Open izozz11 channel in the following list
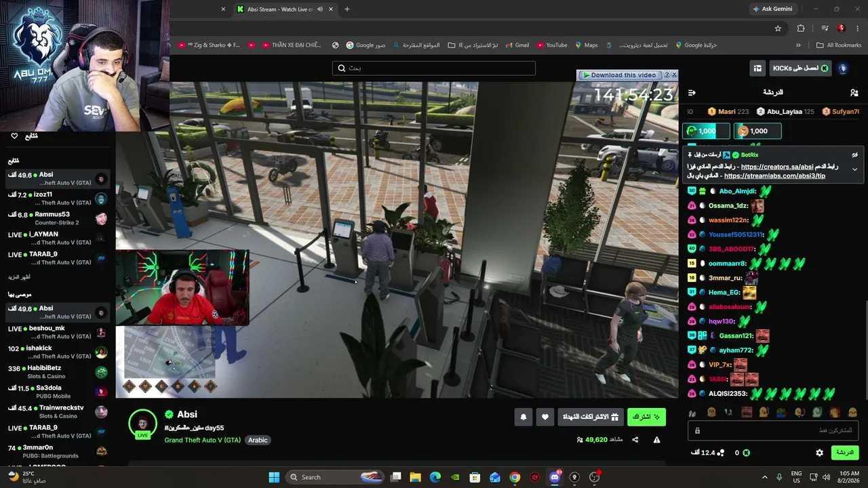Viewport: 868px width, 488px height. pos(58,199)
